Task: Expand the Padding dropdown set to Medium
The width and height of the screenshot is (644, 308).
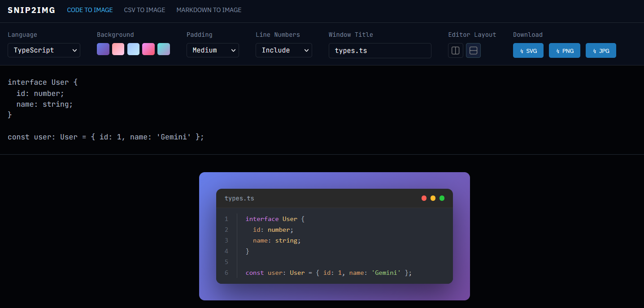Action: tap(213, 50)
